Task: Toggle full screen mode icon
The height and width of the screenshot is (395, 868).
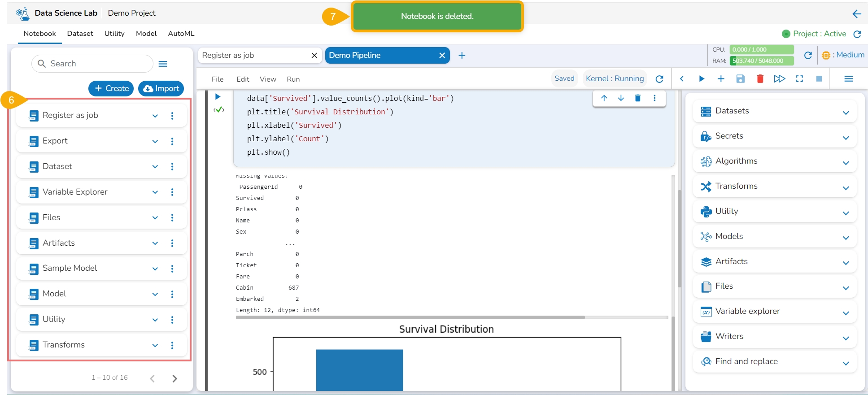Action: (799, 79)
